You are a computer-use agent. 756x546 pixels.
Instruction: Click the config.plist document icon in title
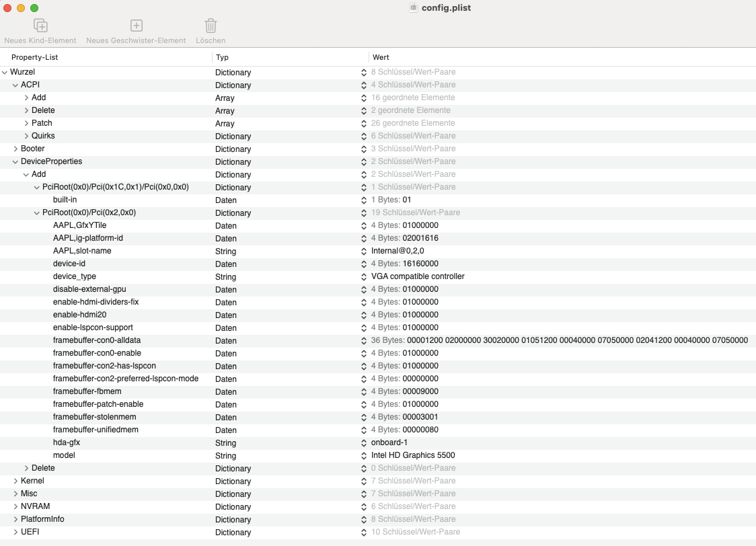pyautogui.click(x=413, y=7)
